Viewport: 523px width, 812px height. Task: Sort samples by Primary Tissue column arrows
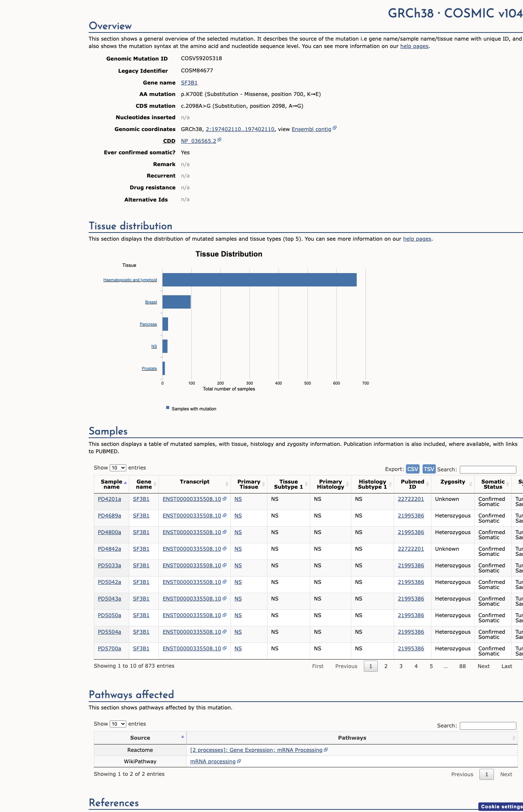pos(263,484)
